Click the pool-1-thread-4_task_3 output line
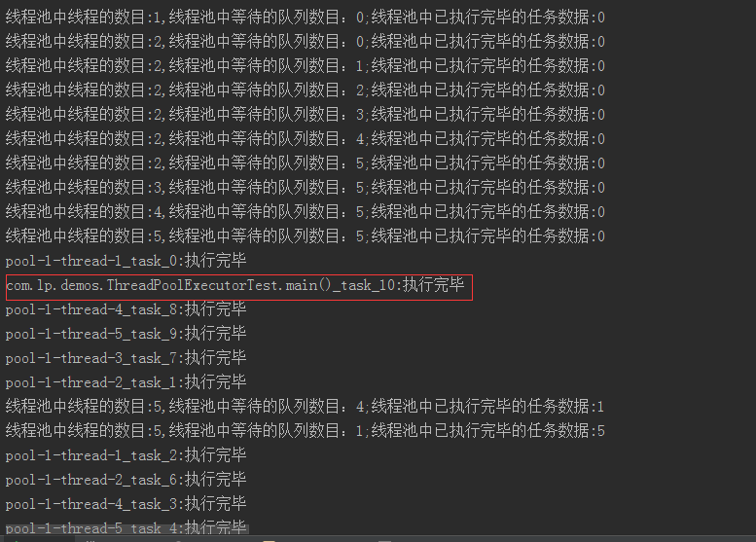The image size is (756, 542). [x=126, y=504]
